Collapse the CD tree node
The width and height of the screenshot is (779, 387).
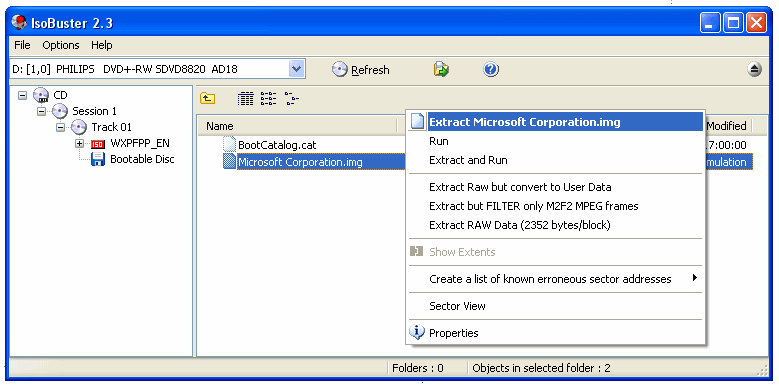point(22,95)
